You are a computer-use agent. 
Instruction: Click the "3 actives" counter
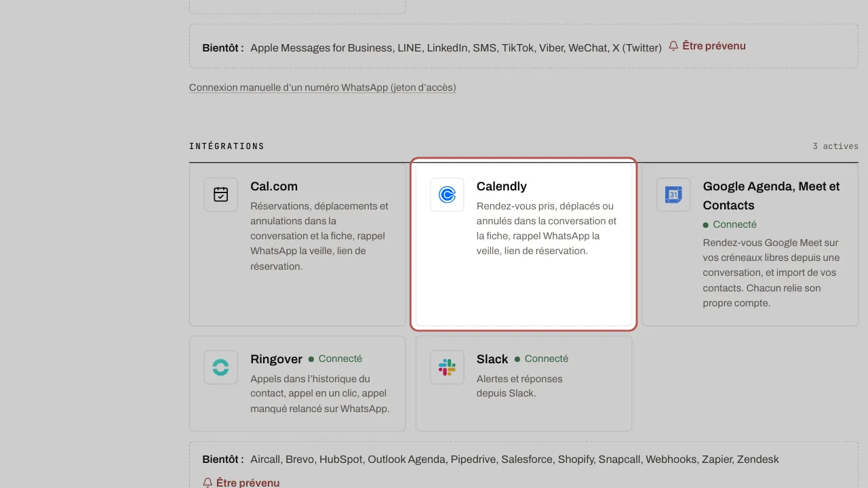(835, 146)
